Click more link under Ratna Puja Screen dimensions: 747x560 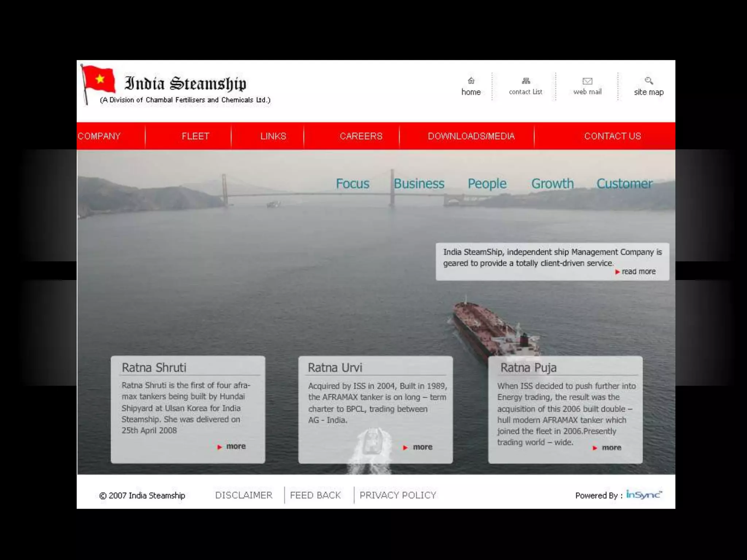click(611, 448)
